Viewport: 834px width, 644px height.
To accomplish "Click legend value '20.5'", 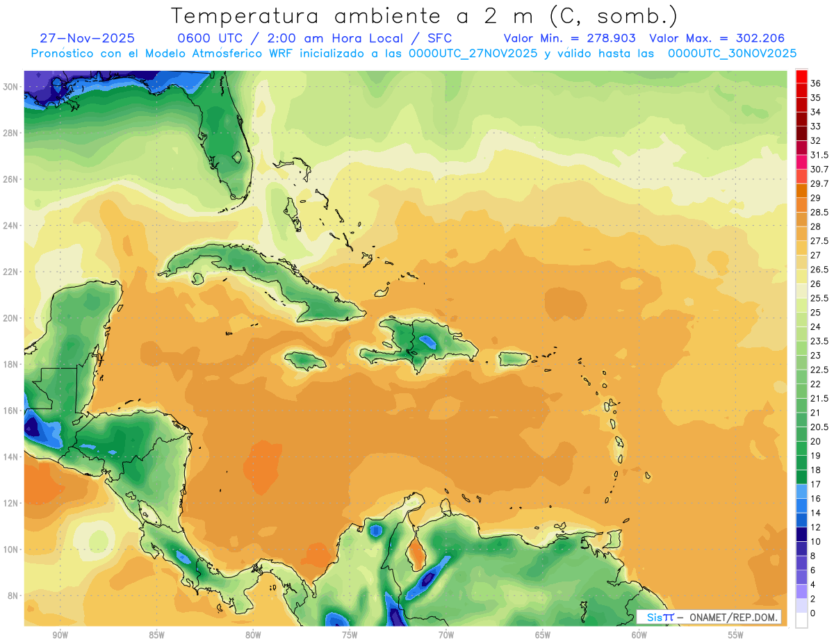I will [819, 427].
